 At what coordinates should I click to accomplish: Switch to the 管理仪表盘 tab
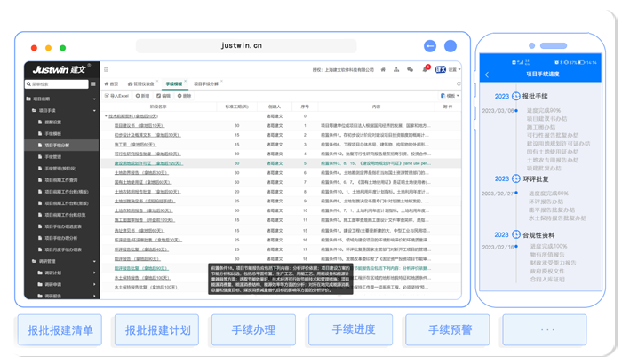pos(140,83)
